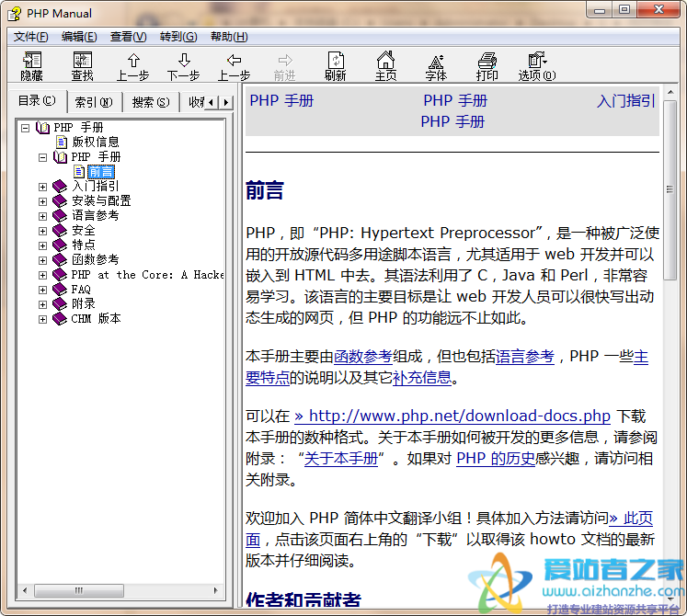The image size is (687, 616).
Task: Click the tree pane horizontal scroll-right arrow
Action: point(215,590)
